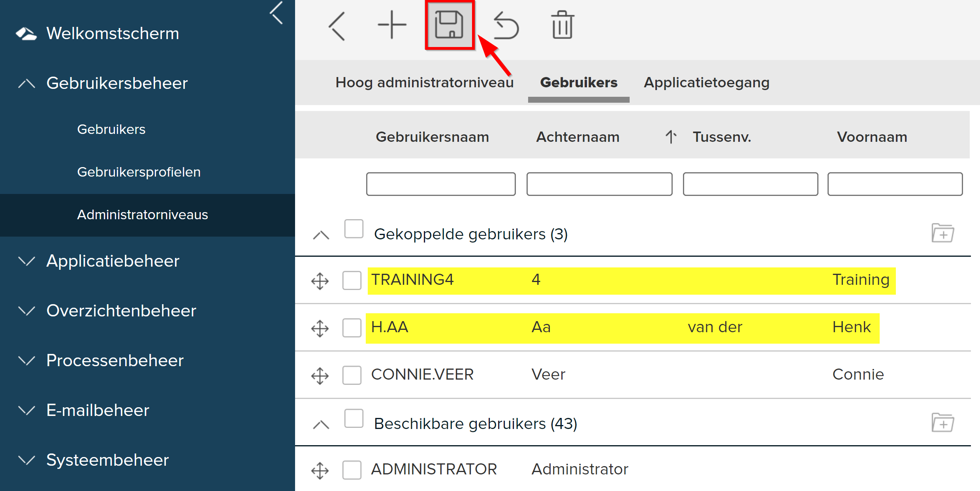Image resolution: width=980 pixels, height=491 pixels.
Task: Go to Welkomstscherm
Action: click(x=113, y=34)
